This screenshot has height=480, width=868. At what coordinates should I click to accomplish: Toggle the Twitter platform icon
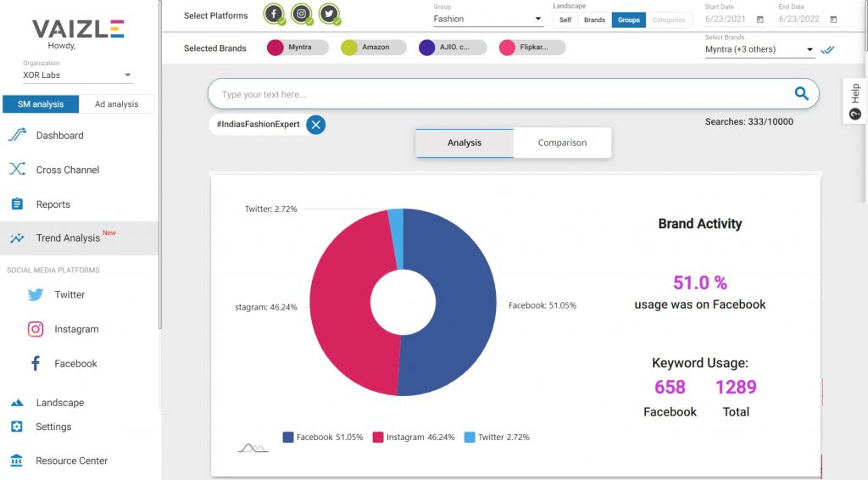point(330,14)
